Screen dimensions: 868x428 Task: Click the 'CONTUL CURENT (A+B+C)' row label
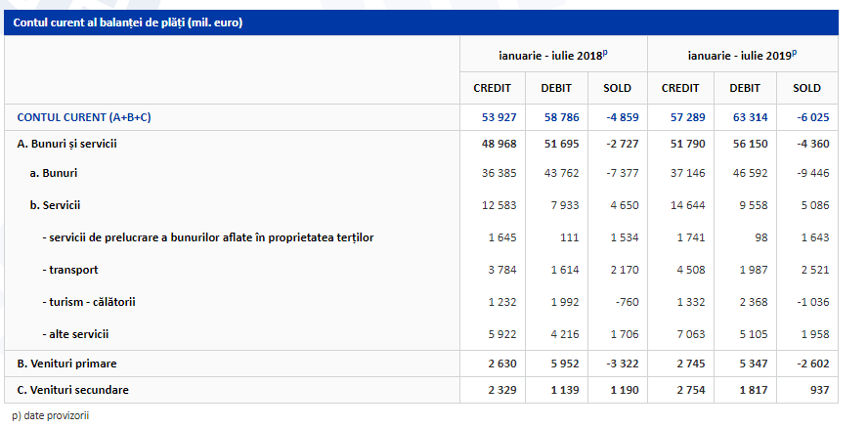click(x=84, y=117)
